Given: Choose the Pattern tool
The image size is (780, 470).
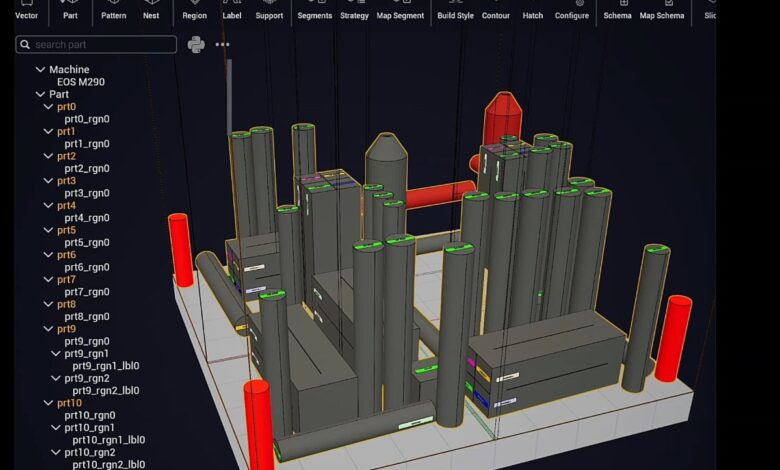Looking at the screenshot, I should point(113,10).
